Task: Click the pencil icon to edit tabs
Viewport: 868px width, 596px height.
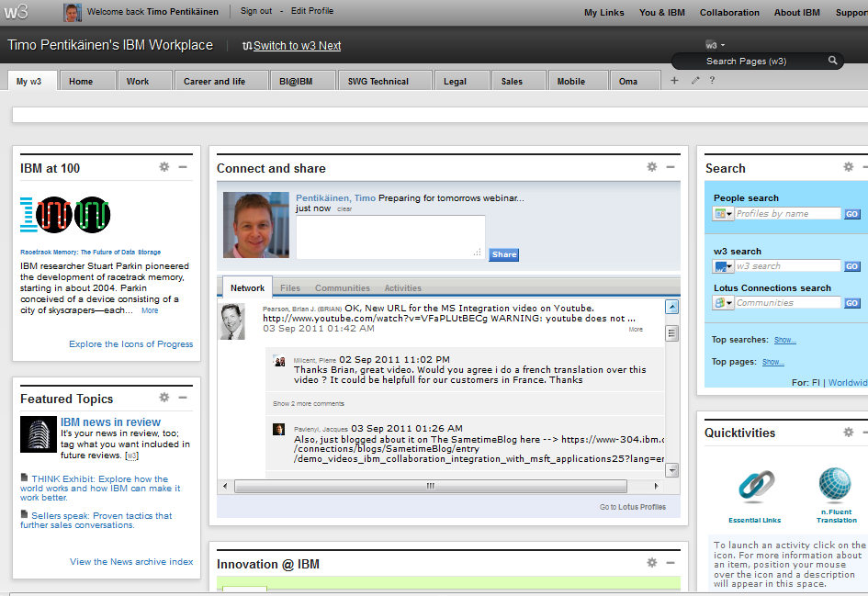Action: coord(695,81)
